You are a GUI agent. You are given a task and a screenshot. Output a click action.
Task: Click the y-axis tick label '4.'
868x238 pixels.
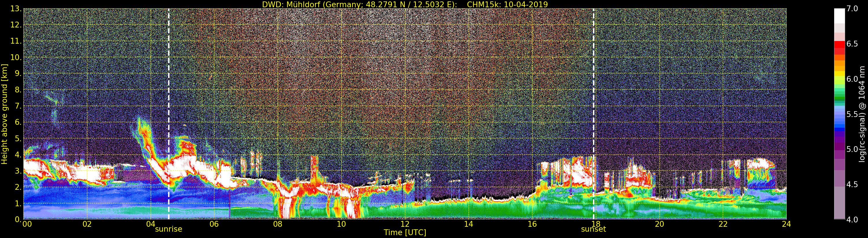[x=18, y=155]
